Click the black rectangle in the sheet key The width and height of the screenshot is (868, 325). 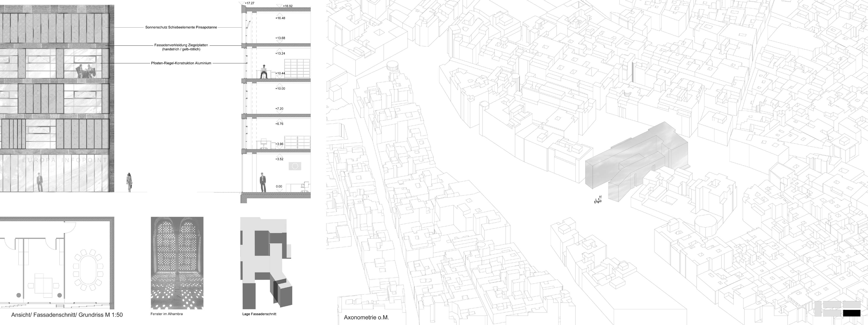851,313
